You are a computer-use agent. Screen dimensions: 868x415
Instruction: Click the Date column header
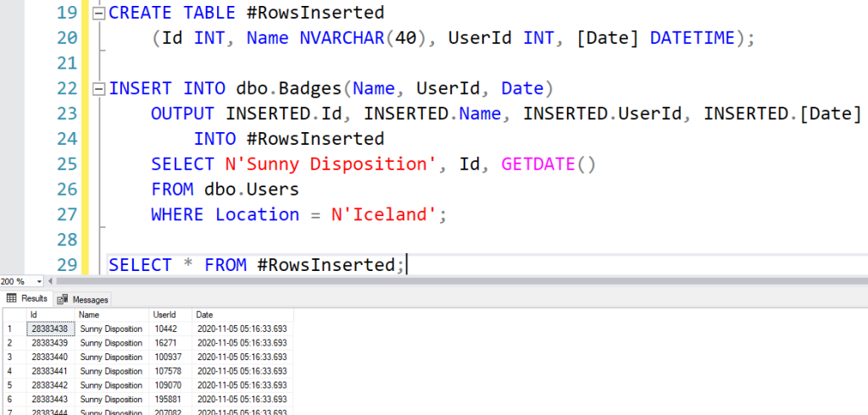(x=206, y=314)
